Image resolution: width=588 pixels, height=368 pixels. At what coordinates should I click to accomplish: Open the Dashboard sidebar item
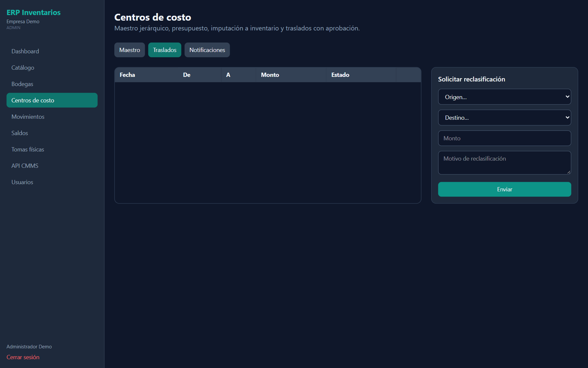tap(52, 51)
